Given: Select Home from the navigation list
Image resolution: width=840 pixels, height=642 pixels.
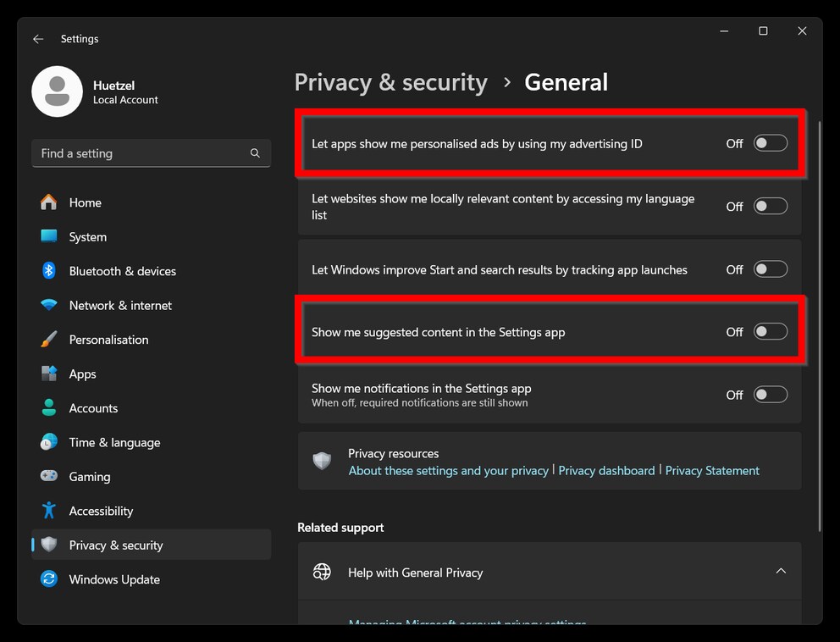Looking at the screenshot, I should point(84,202).
